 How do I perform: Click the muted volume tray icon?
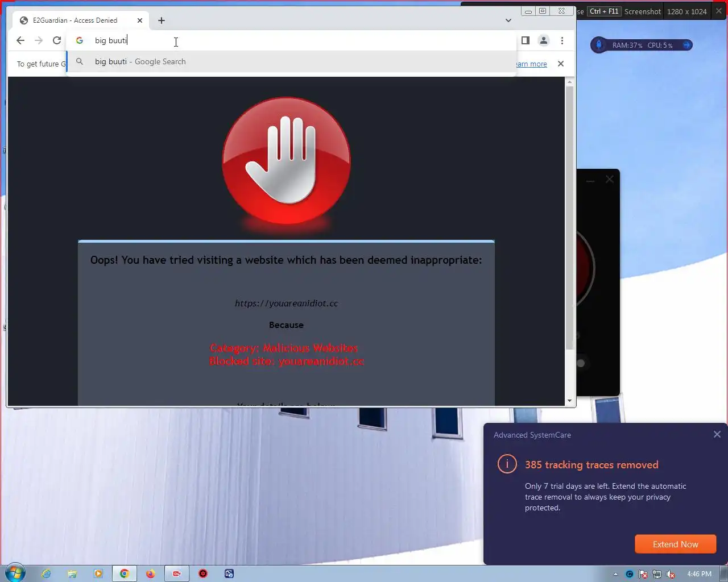coord(671,574)
